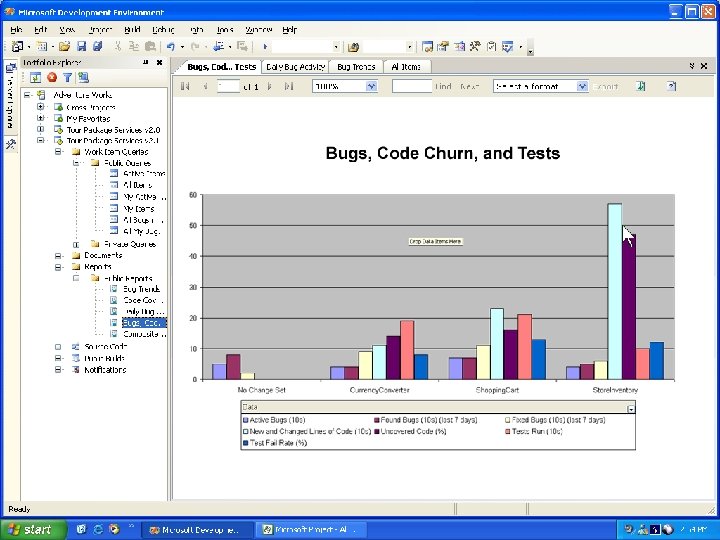Open Solution Explorer from the toolbar icon
Viewport: 720px width, 540px height.
pos(427,46)
